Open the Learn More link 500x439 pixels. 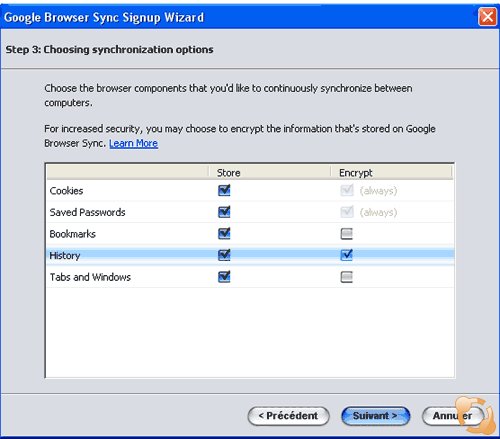pos(133,143)
